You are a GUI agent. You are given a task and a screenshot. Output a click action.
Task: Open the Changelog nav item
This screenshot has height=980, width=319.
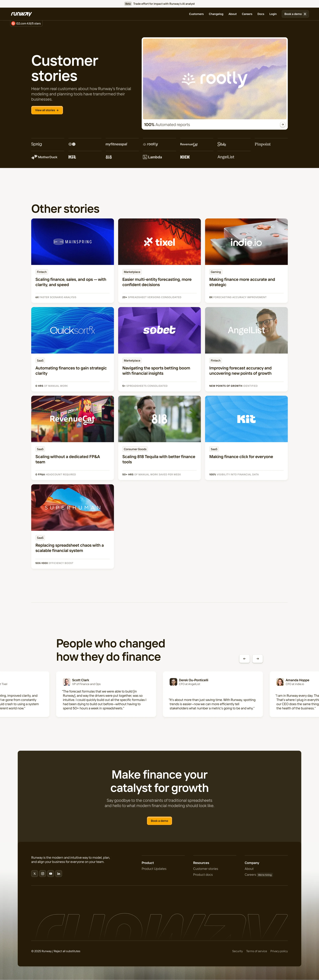tap(216, 14)
